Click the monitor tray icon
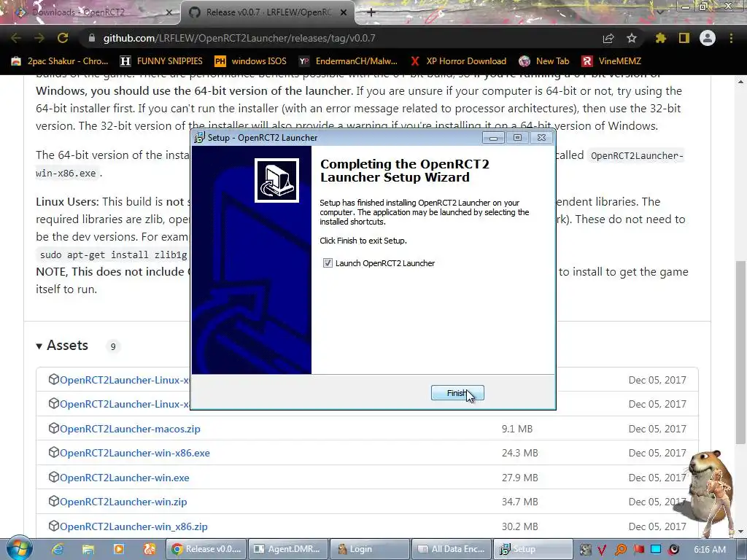 point(656,550)
